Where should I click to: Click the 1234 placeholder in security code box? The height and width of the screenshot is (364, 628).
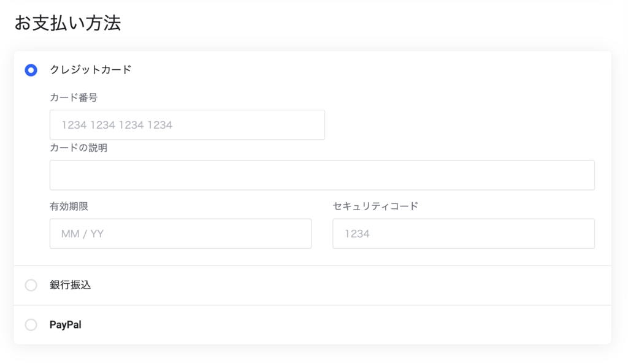point(358,234)
